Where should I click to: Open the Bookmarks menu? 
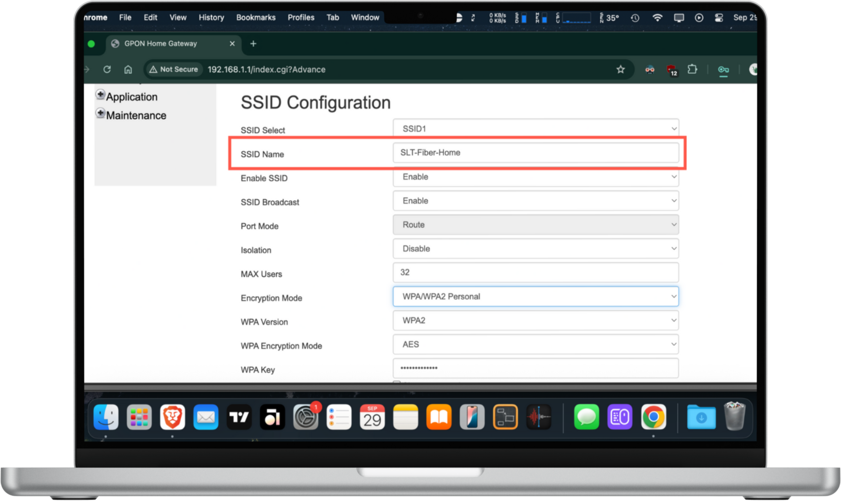coord(256,18)
